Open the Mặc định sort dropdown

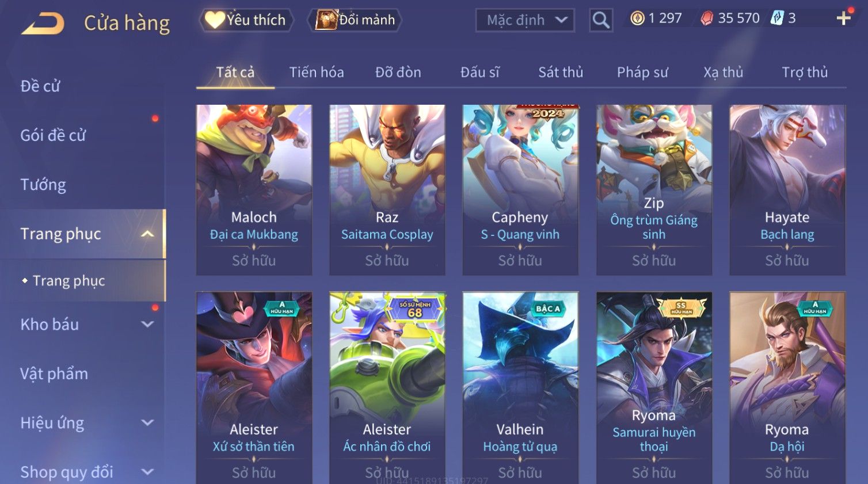[525, 20]
